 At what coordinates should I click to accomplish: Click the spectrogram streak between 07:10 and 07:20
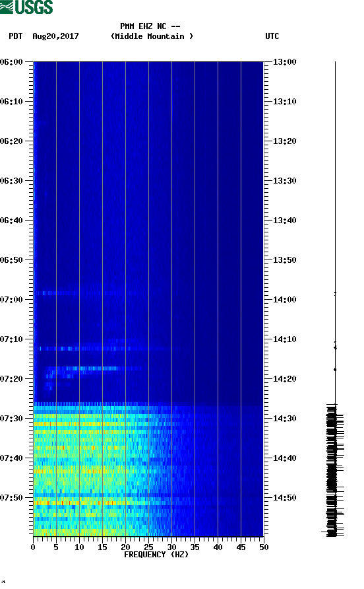94,368
